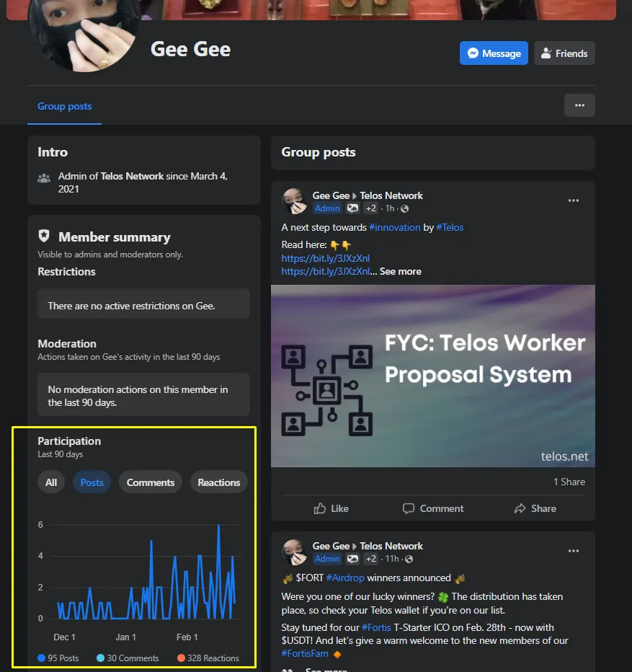Share the Telos Worker Proposal post
The width and height of the screenshot is (632, 672).
coord(535,508)
